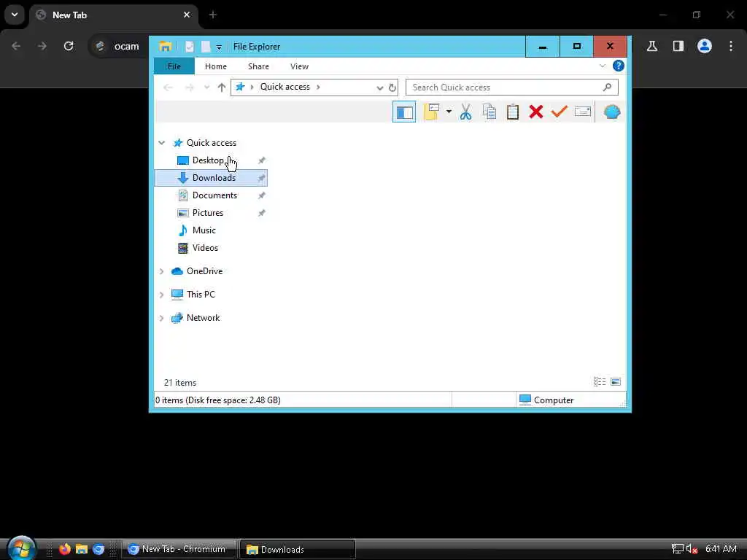Click the Quick access breadcrumb in address bar
The width and height of the screenshot is (747, 560).
[285, 87]
